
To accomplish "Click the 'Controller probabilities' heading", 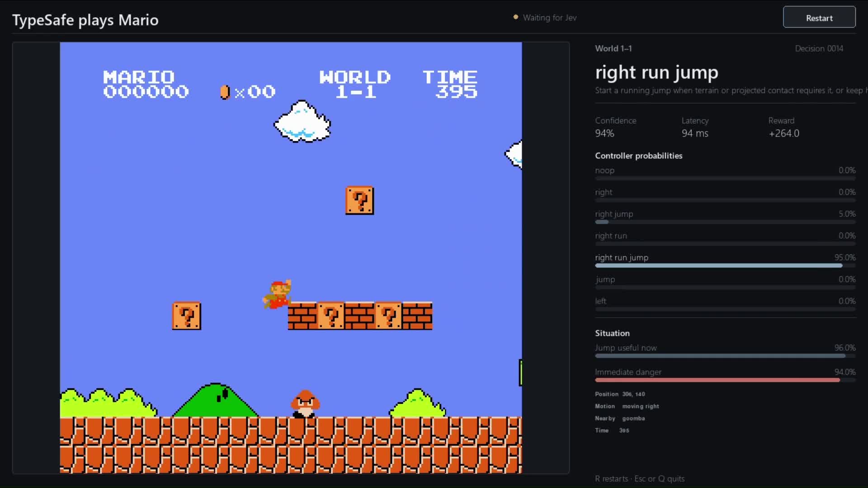I will pyautogui.click(x=638, y=155).
